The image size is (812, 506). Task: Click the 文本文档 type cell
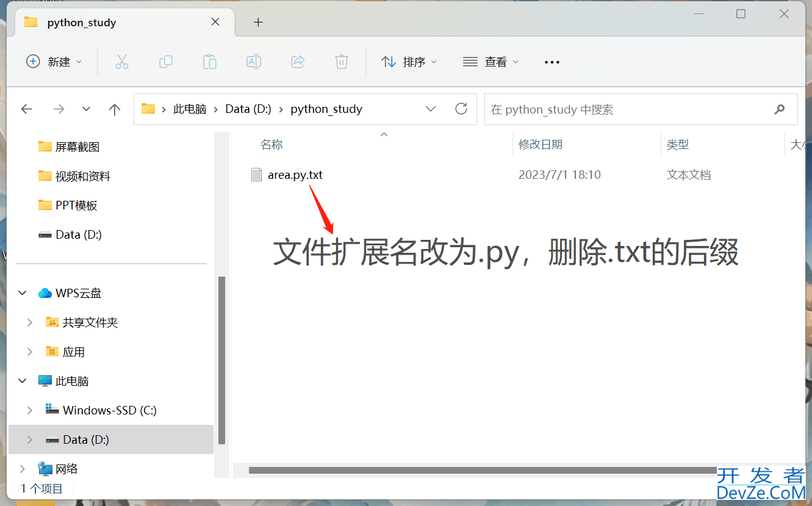689,175
